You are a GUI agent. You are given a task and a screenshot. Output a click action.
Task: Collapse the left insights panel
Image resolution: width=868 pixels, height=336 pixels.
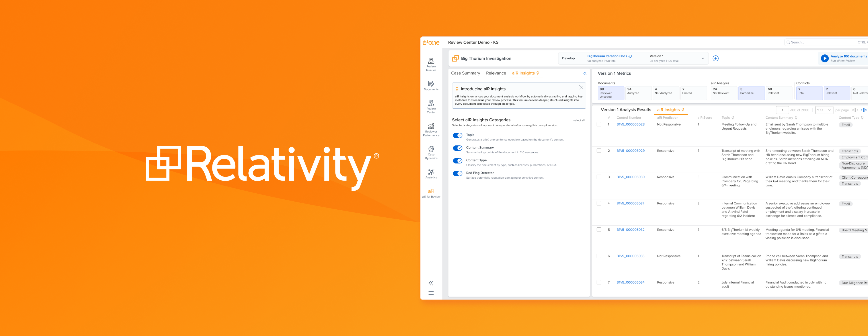coord(585,73)
